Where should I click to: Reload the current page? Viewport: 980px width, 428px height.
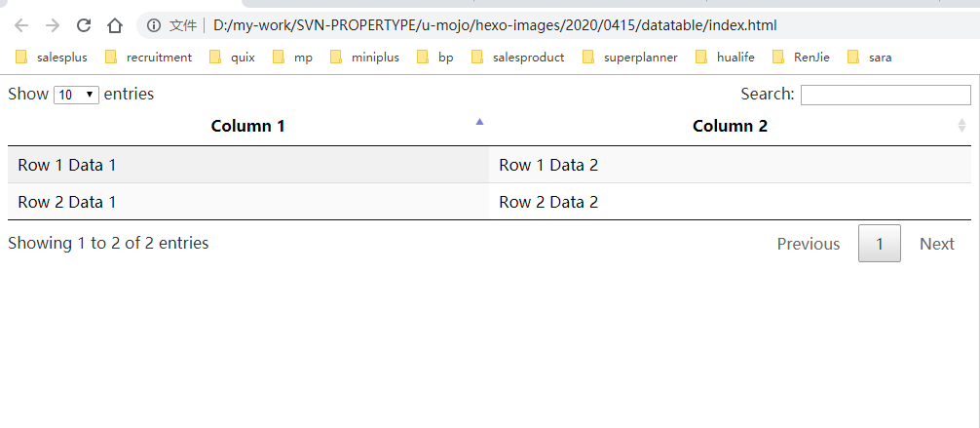coord(84,25)
